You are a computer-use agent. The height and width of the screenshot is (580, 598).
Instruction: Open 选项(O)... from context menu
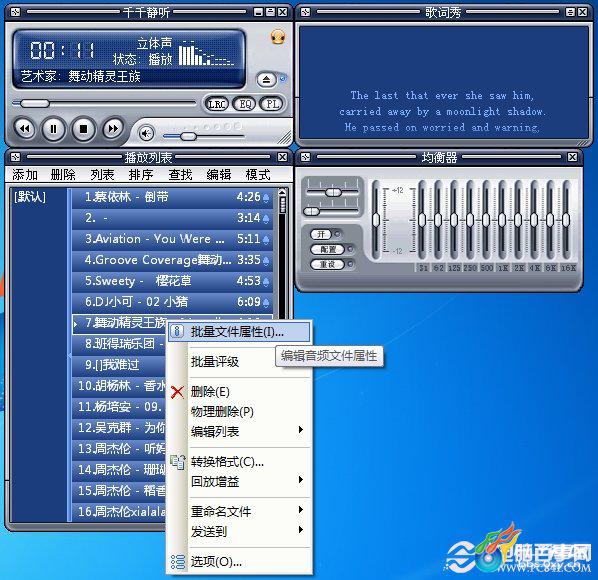point(240,561)
